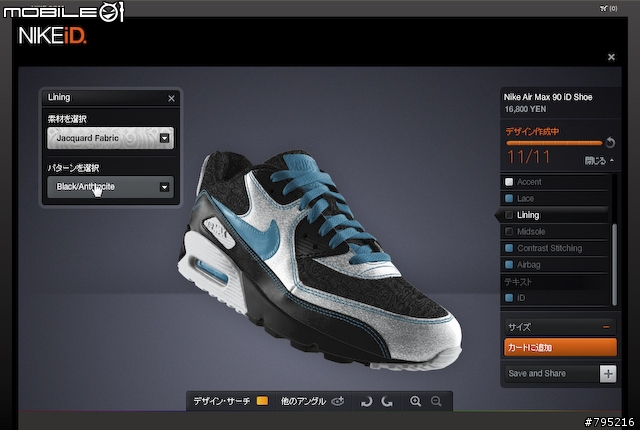Zoom out of the shoe
The image size is (640, 430).
[x=436, y=401]
